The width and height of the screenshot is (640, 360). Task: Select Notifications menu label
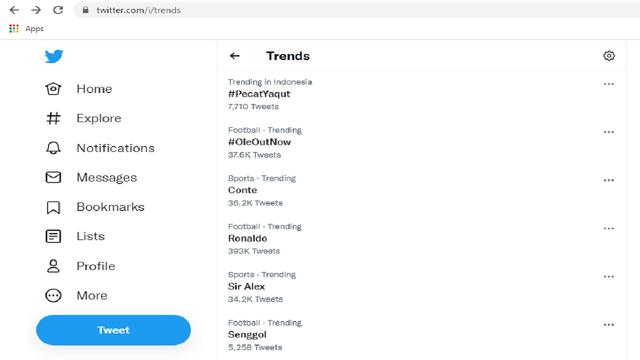point(116,148)
